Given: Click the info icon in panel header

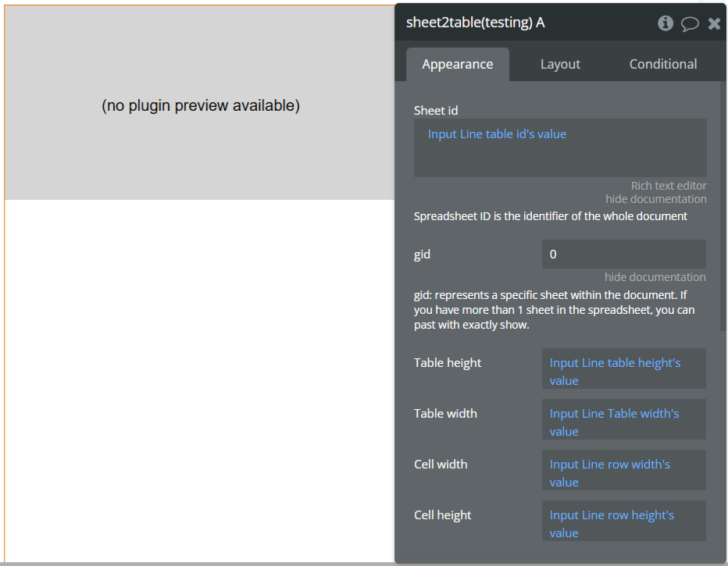Looking at the screenshot, I should pos(666,23).
